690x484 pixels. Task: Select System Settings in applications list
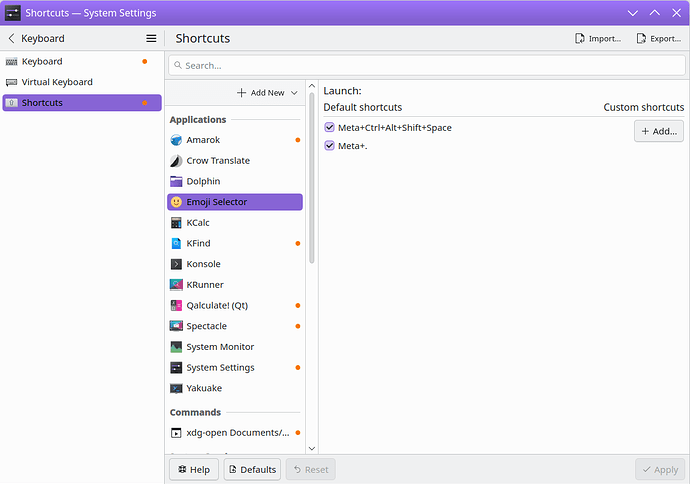tap(235, 367)
